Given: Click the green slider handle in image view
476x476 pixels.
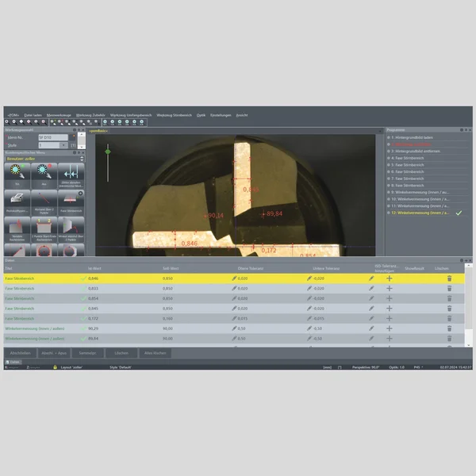Looking at the screenshot, I should pyautogui.click(x=108, y=150).
